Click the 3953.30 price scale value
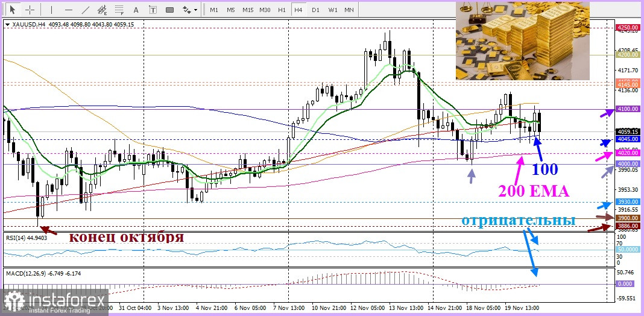Image resolution: width=644 pixels, height=316 pixels. pos(627,190)
